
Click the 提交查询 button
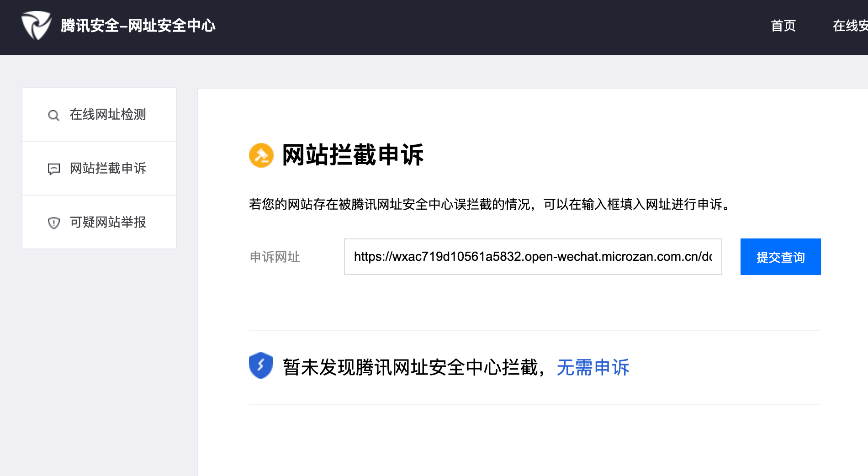coord(781,257)
